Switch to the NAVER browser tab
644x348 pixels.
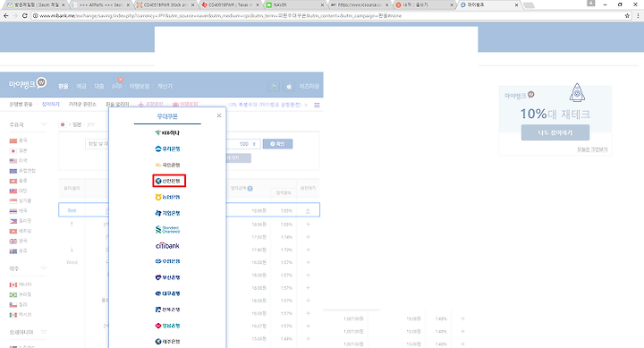pos(294,5)
